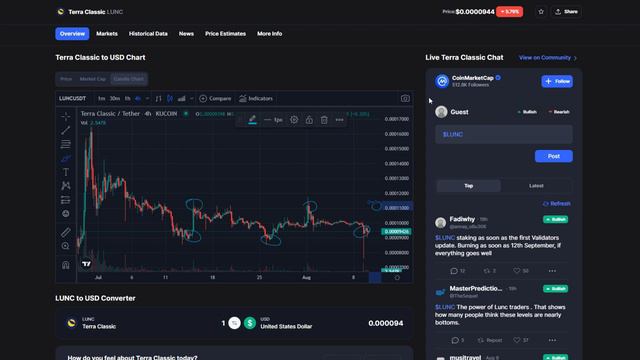Click the bars chart style icon
This screenshot has width=640, height=360.
(x=158, y=98)
